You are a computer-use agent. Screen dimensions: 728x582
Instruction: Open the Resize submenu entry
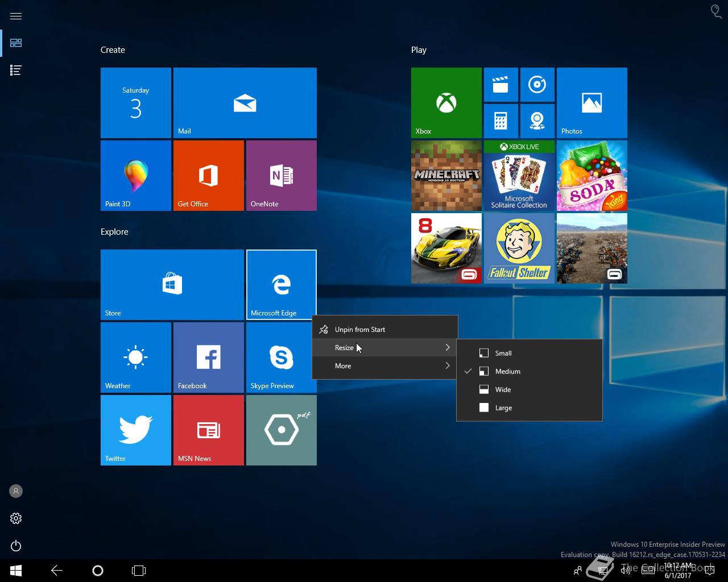pyautogui.click(x=385, y=347)
